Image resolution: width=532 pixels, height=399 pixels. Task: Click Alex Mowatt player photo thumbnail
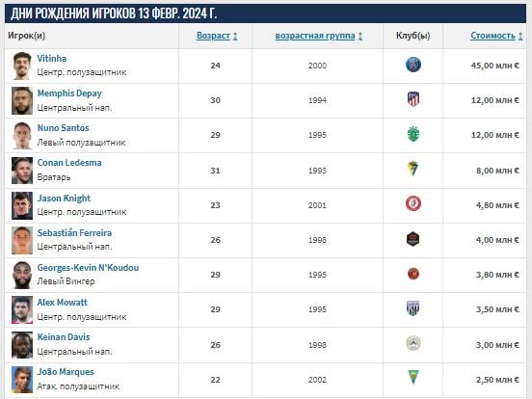22,309
